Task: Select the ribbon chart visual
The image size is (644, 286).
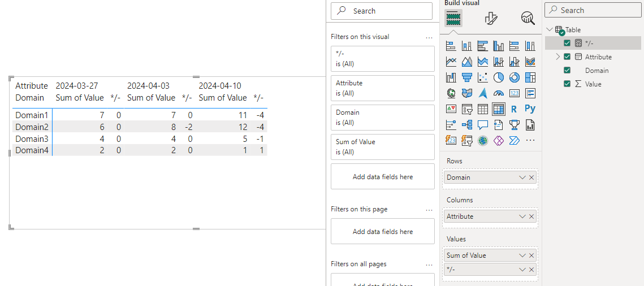Action: pyautogui.click(x=530, y=62)
